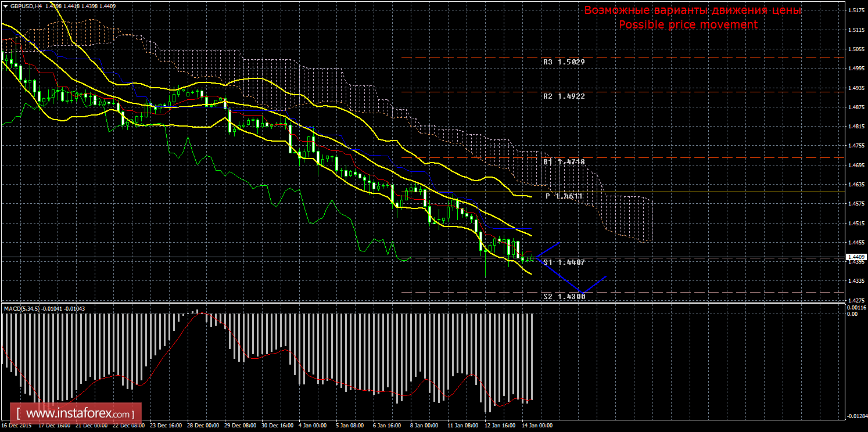Viewport: 868px width, 432px height.
Task: Select the R2 1.4922 resistance level label
Action: point(563,96)
